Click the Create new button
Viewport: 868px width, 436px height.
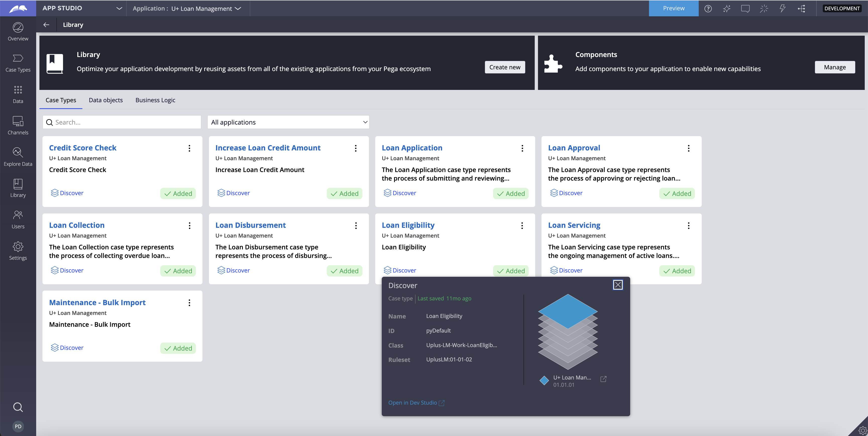click(x=505, y=67)
